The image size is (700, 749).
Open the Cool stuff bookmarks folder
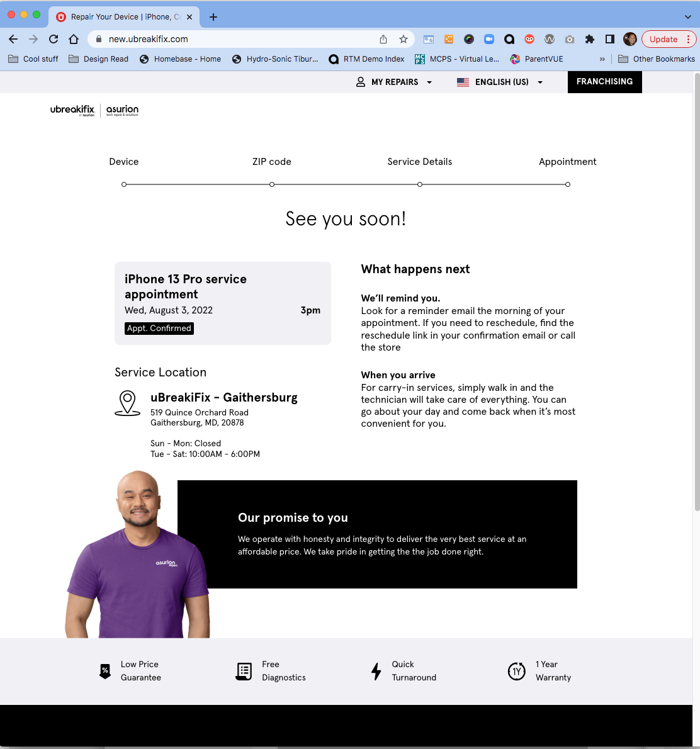(x=33, y=59)
